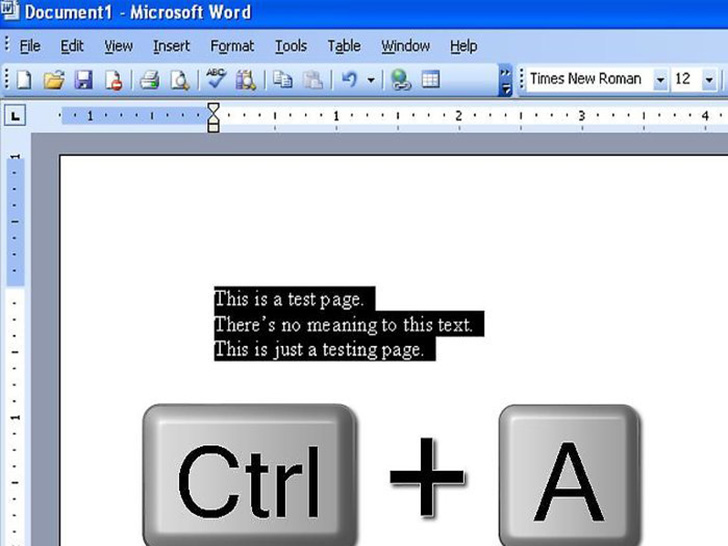This screenshot has width=728, height=546.
Task: Click the first line indent ruler marker
Action: pos(213,109)
